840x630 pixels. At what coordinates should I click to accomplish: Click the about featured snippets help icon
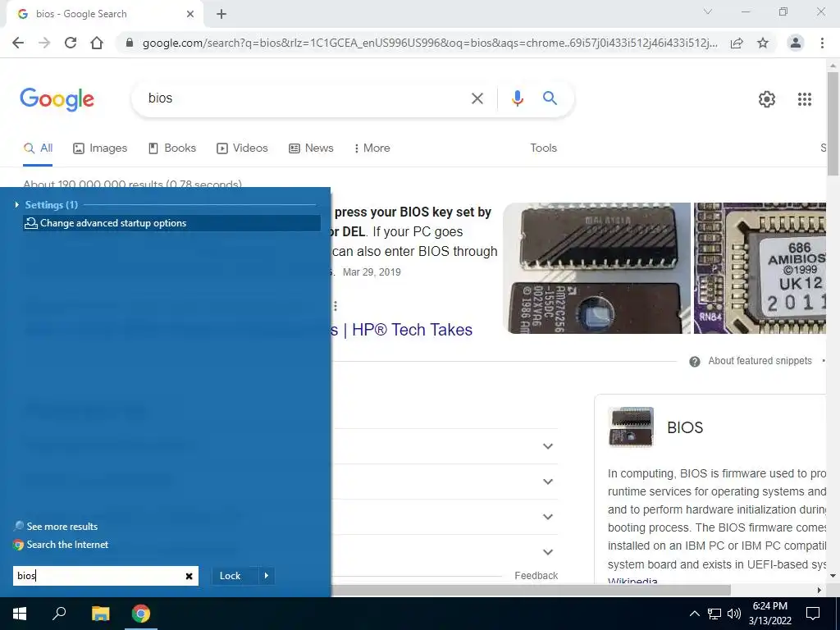695,362
